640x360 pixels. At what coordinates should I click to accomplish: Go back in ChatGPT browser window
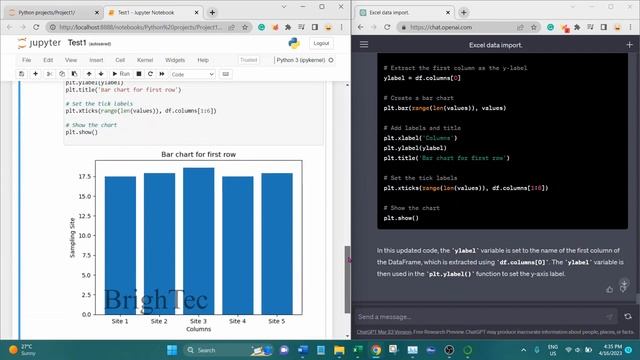tap(360, 27)
